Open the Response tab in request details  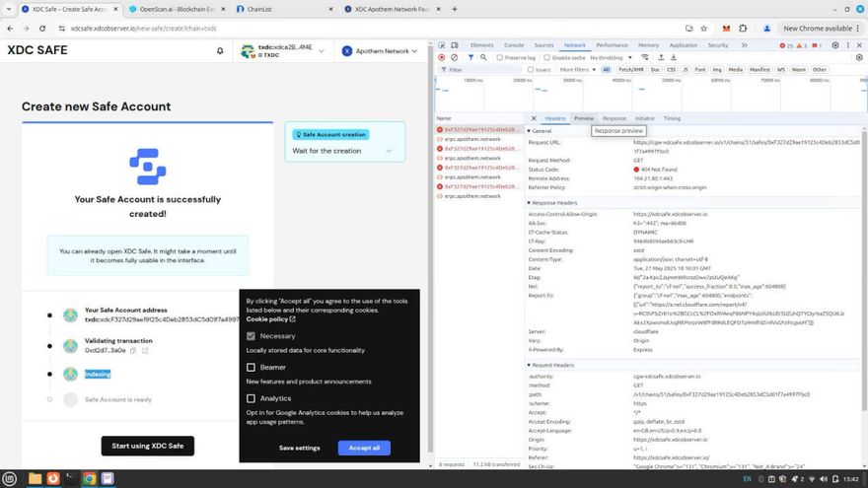coord(614,118)
